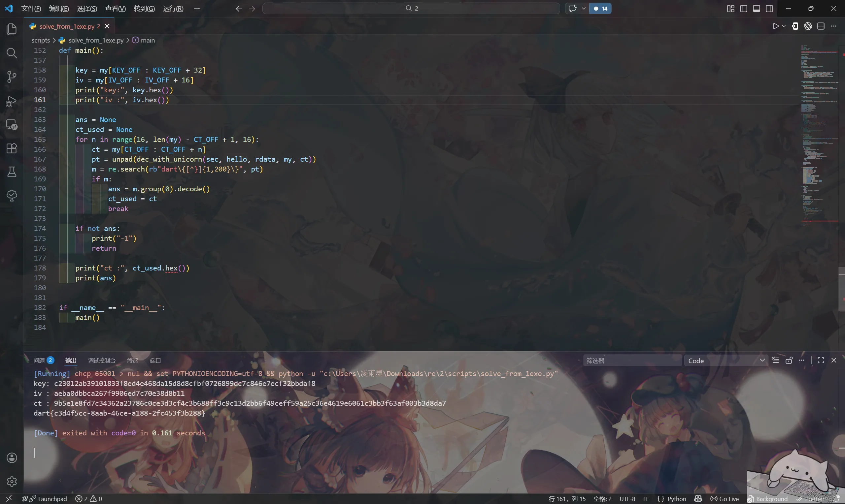This screenshot has height=504, width=845.
Task: Open the 文件(F) menu
Action: [31, 9]
